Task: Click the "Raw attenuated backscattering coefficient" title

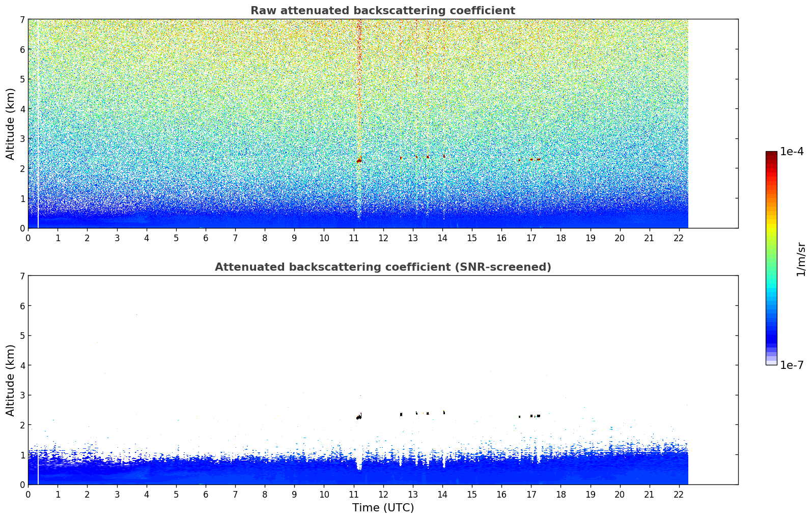Action: point(382,11)
